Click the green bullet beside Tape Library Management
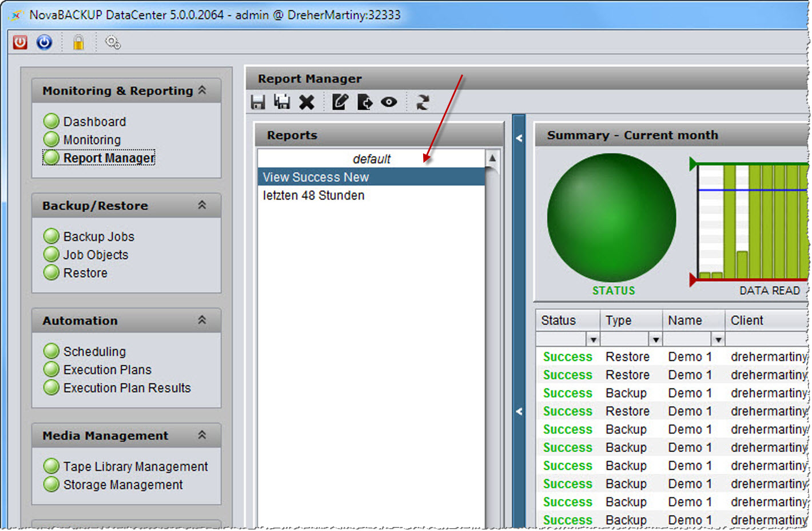Image resolution: width=812 pixels, height=531 pixels. (x=51, y=466)
